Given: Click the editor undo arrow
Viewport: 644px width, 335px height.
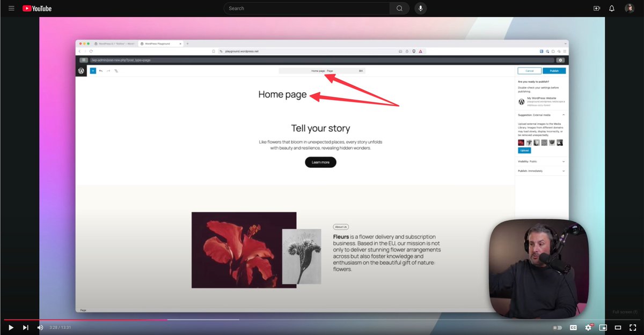Looking at the screenshot, I should pos(101,71).
